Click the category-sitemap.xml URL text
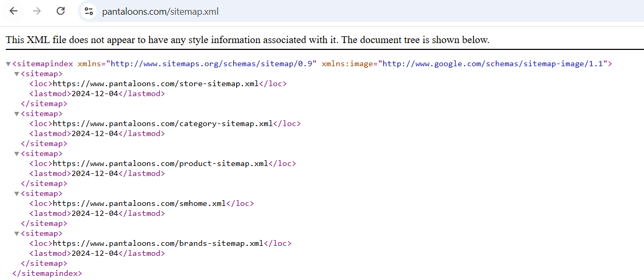Image resolution: width=644 pixels, height=280 pixels. (163, 123)
